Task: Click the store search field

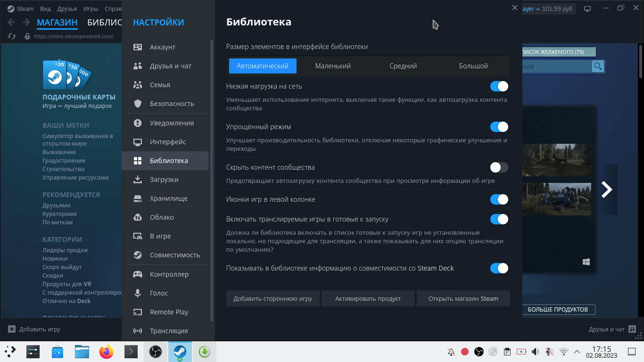Action: tap(556, 66)
